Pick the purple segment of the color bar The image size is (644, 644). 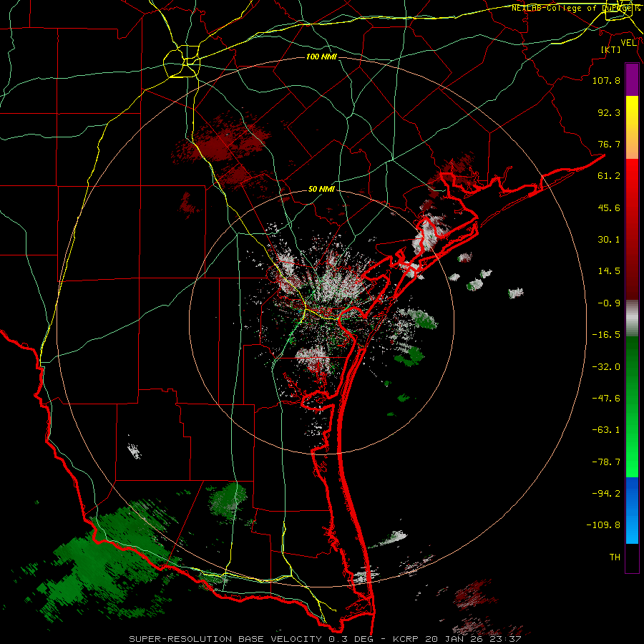[x=633, y=80]
